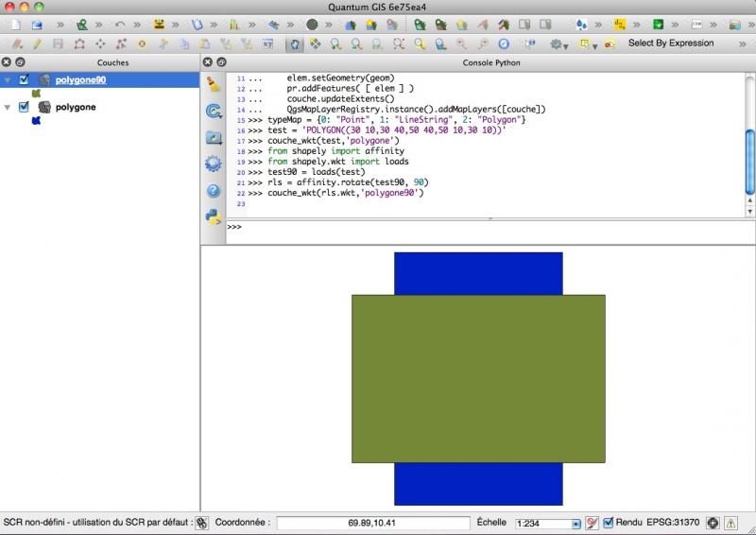Collapse the polygone90 layer tree

[x=7, y=80]
